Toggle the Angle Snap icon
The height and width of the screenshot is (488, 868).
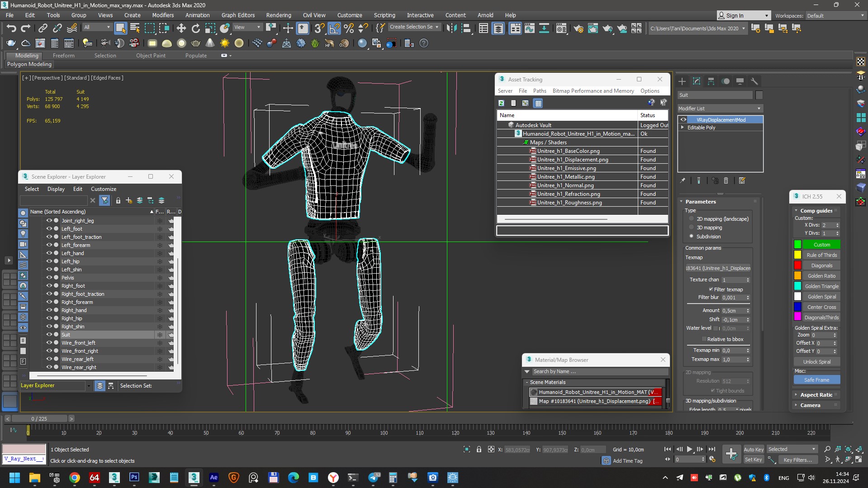pos(334,28)
